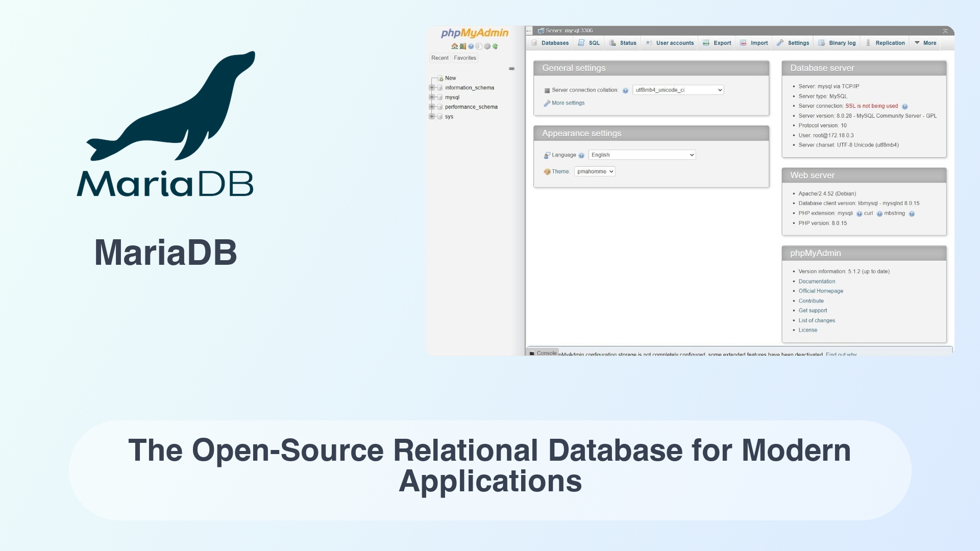The width and height of the screenshot is (980, 551).
Task: Select the Databases tab in navbar
Action: tap(552, 42)
